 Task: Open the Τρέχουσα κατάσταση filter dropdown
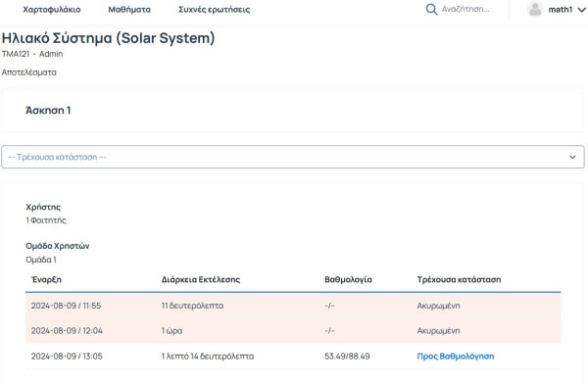pos(293,157)
